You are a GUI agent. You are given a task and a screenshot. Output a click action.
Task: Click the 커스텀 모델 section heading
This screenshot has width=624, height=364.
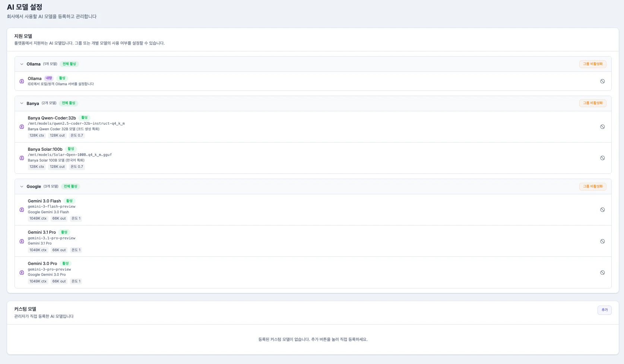(25, 309)
